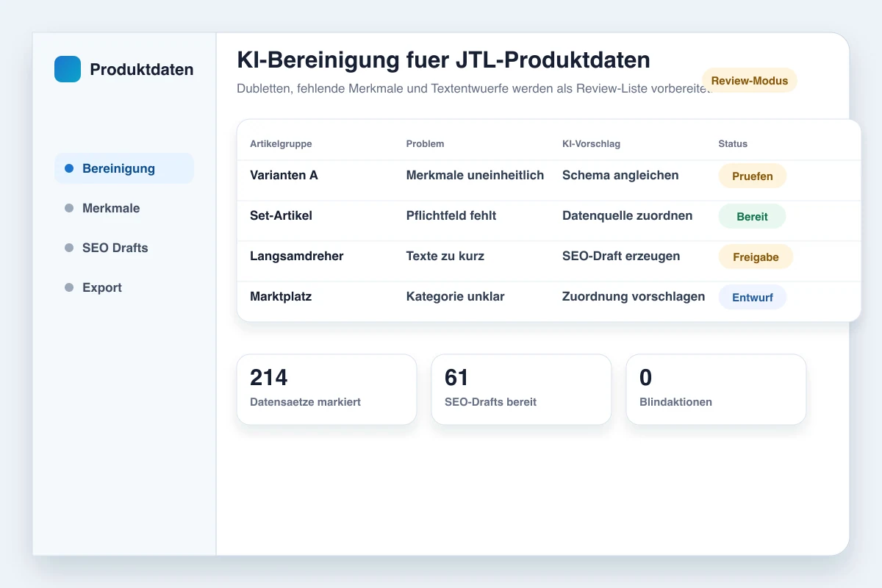Click the 'KI-Bereinigung fuer JTL-Produktdaten' heading
Image resolution: width=882 pixels, height=588 pixels.
click(443, 60)
